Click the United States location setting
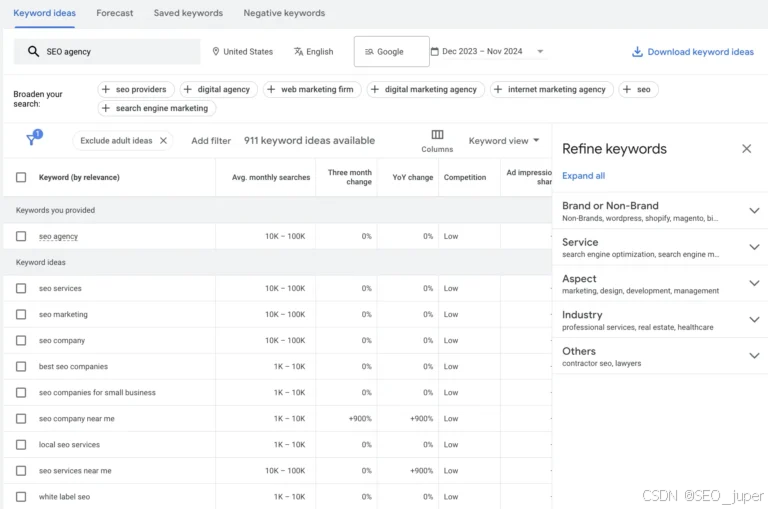768x509 pixels. coord(242,51)
